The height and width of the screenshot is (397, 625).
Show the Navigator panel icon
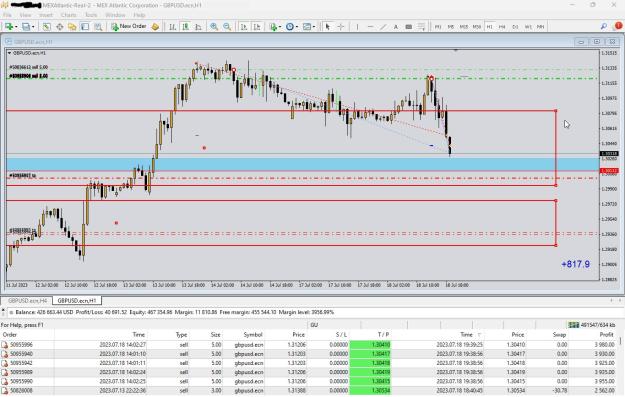click(x=72, y=27)
